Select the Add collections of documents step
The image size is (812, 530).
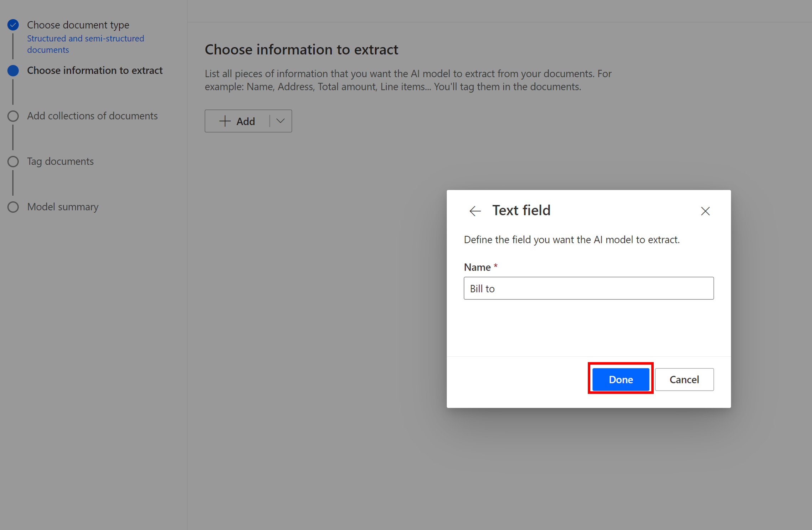coord(92,116)
